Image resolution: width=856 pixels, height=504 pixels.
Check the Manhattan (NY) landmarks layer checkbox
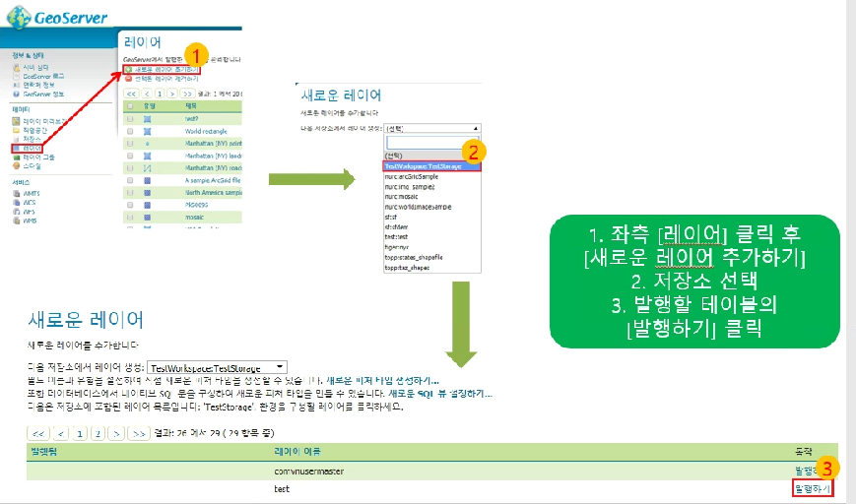click(x=130, y=156)
